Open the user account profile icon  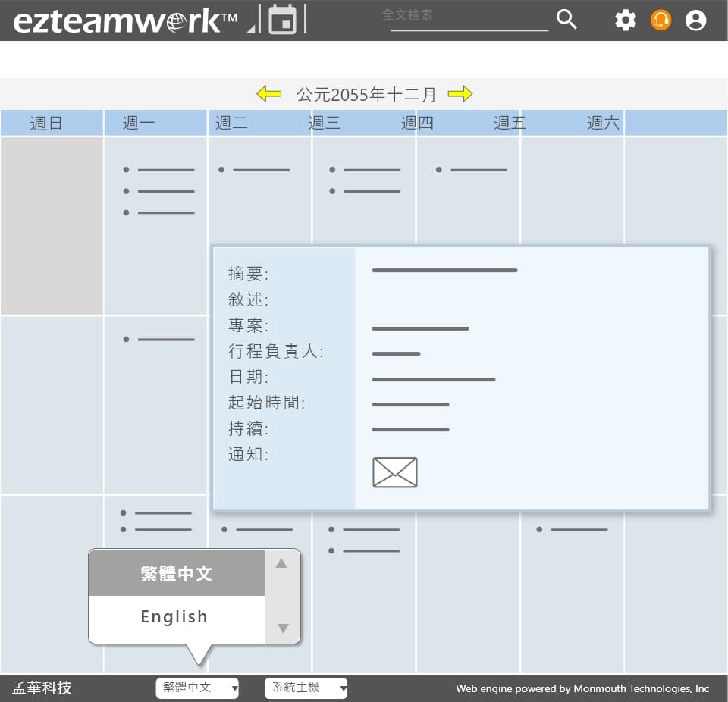point(695,20)
